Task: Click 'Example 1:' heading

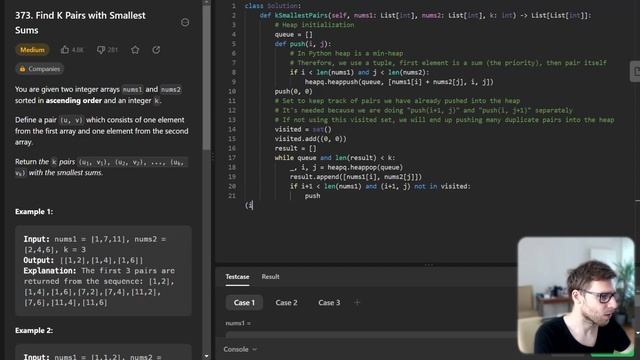Action: (x=34, y=211)
